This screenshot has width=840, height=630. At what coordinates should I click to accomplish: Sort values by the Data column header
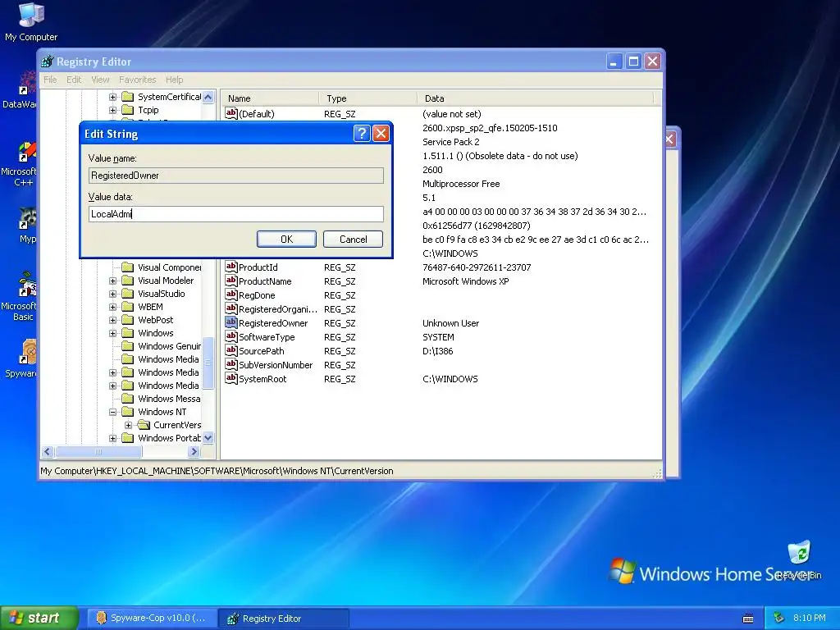point(535,98)
